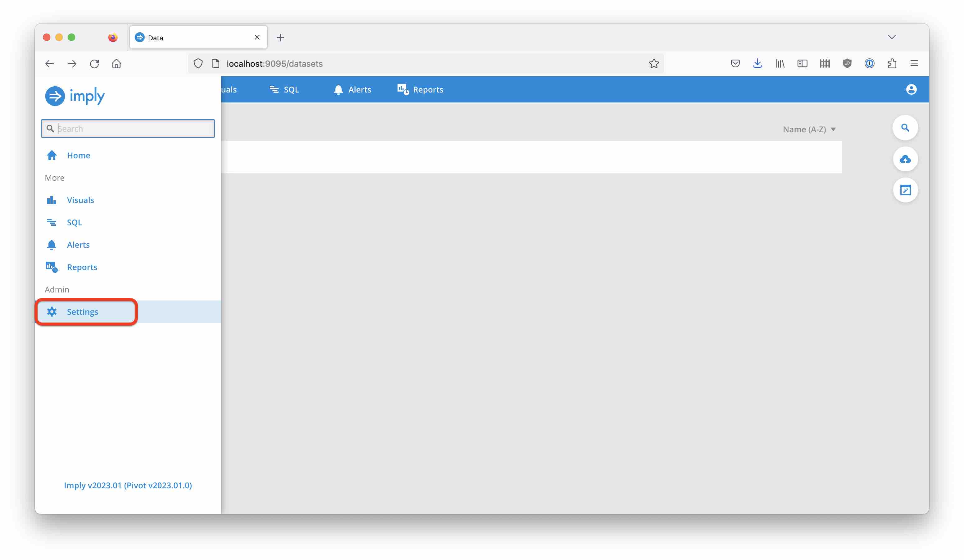Click the SQL icon in sidebar
The width and height of the screenshot is (964, 560).
click(x=52, y=222)
